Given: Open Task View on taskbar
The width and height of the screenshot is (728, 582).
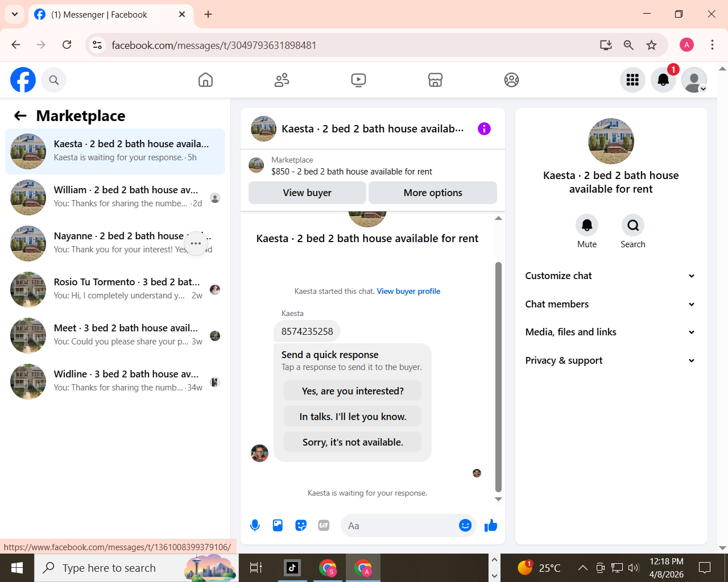Looking at the screenshot, I should pos(256,567).
